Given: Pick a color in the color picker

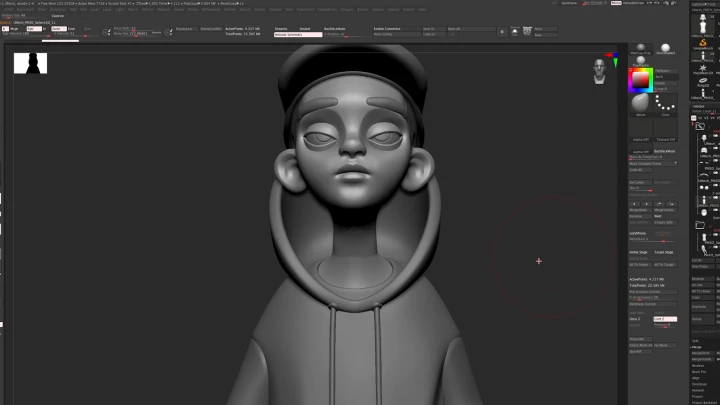Looking at the screenshot, I should (x=640, y=81).
